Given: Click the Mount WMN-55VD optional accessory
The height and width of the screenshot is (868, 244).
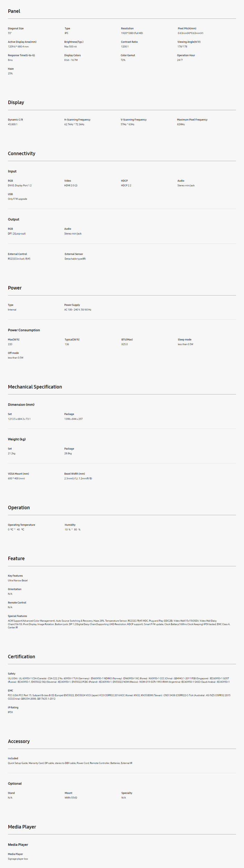Looking at the screenshot, I should pyautogui.click(x=71, y=798).
